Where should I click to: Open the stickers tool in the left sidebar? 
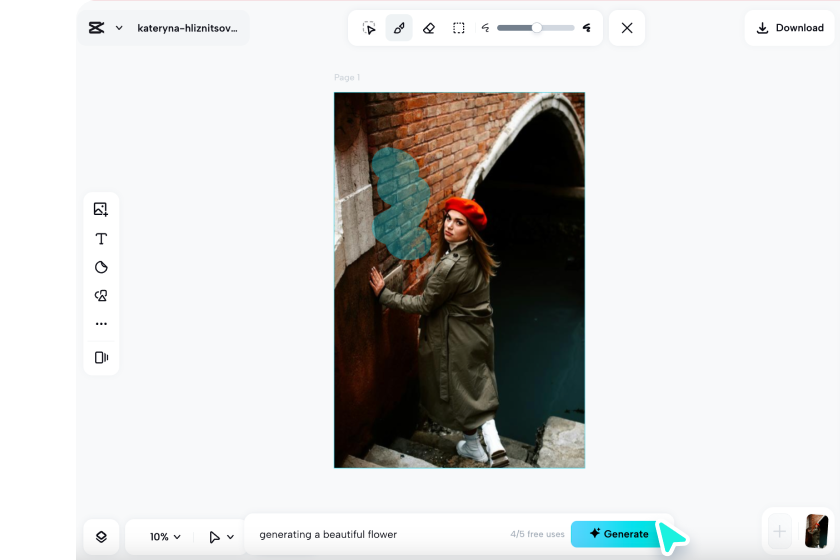[101, 267]
